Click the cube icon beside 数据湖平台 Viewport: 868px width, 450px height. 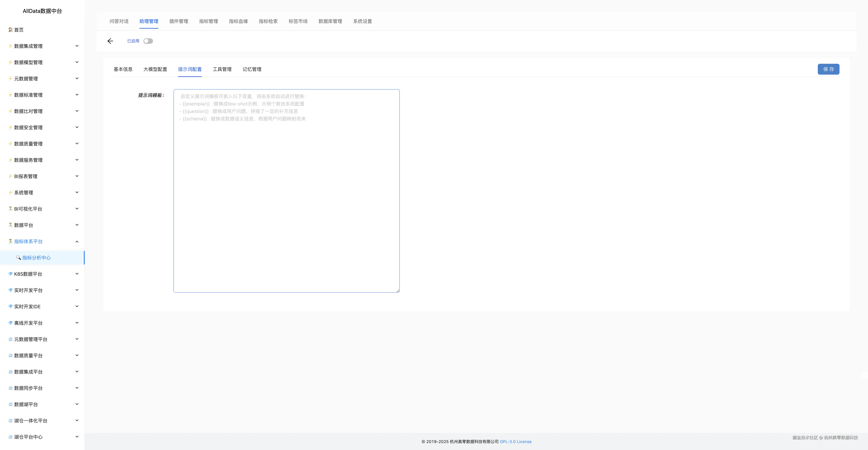[11, 404]
